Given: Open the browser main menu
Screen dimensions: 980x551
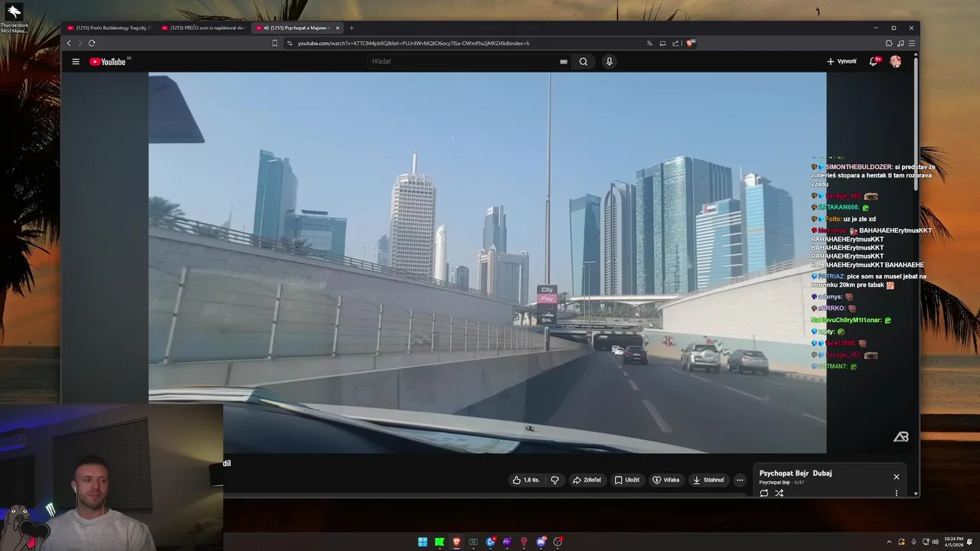Looking at the screenshot, I should pyautogui.click(x=912, y=43).
